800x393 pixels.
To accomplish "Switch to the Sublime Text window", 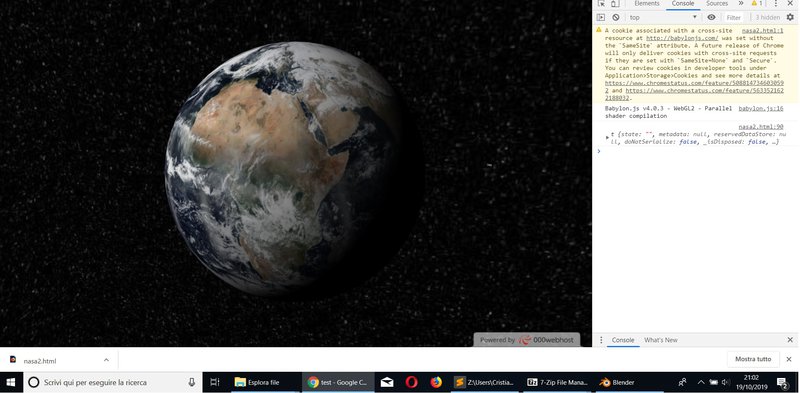I will coord(485,382).
